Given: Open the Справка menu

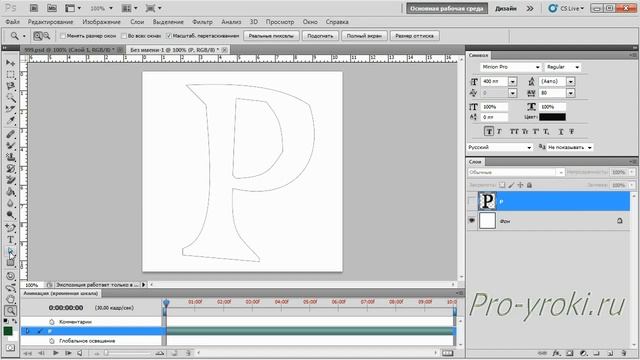Looking at the screenshot, I should 337,22.
